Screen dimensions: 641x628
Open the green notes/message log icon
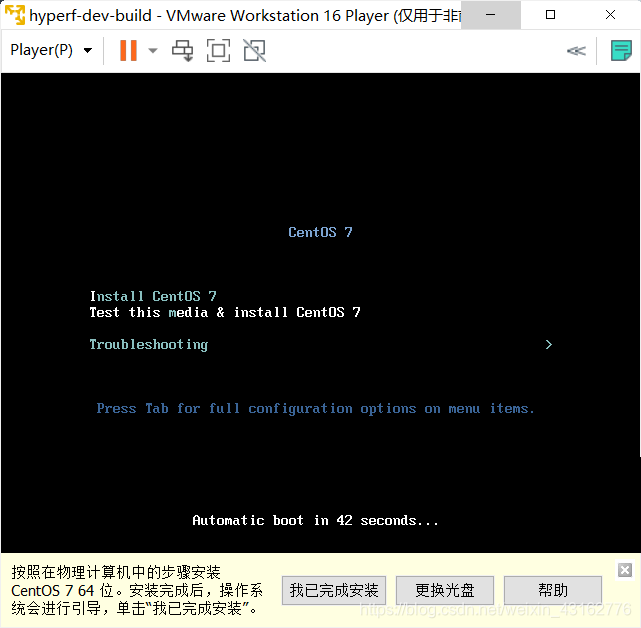click(x=621, y=50)
